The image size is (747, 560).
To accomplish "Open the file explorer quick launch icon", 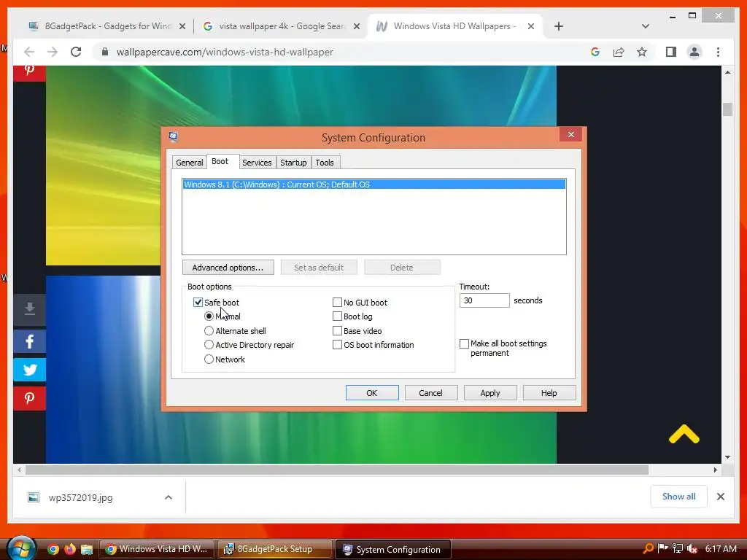I will [x=87, y=550].
